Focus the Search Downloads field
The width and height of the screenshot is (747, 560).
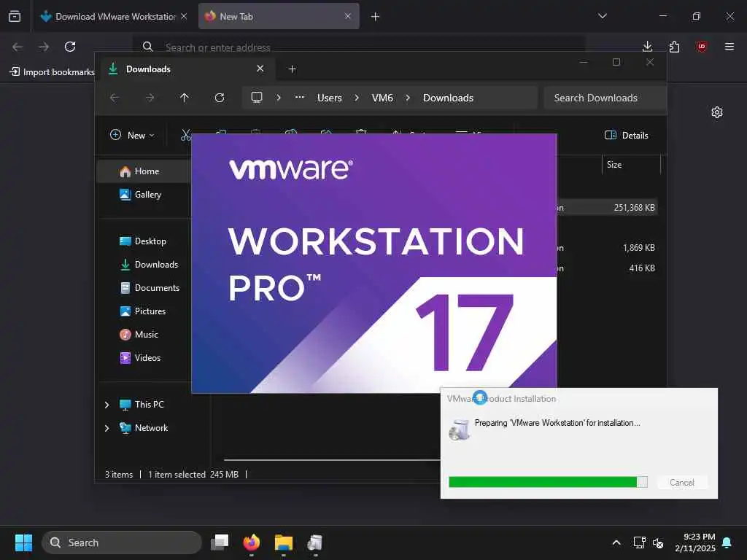pyautogui.click(x=605, y=98)
